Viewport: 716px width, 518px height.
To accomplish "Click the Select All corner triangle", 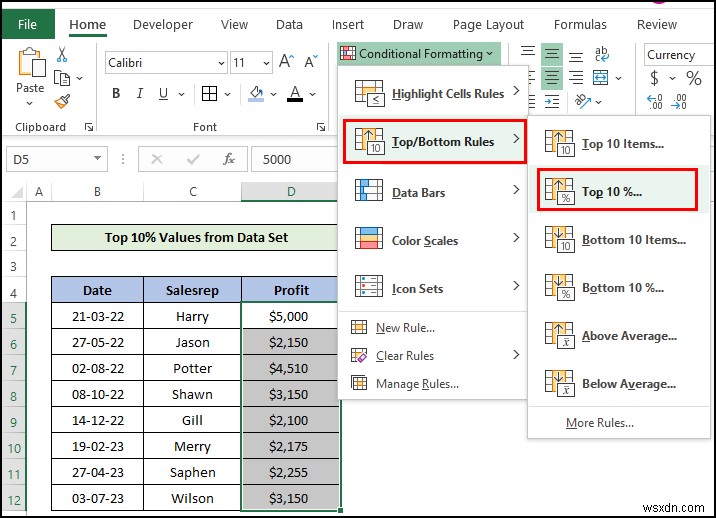I will pos(16,192).
